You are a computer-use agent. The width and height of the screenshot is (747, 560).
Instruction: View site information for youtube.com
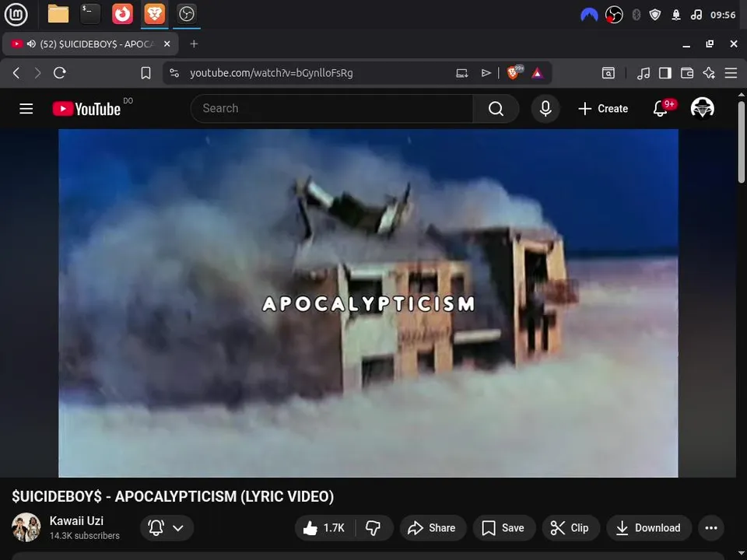174,73
